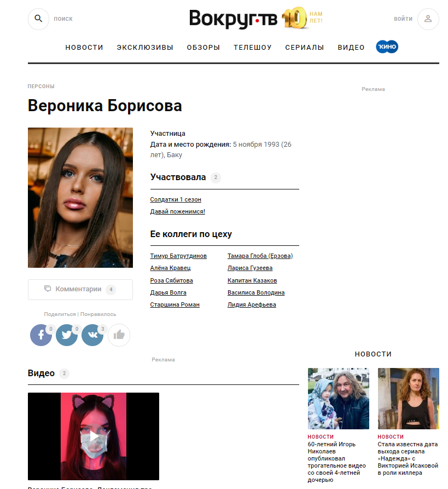Click the thumbs-up like icon
Screen dimensions: 448x489
point(119,335)
